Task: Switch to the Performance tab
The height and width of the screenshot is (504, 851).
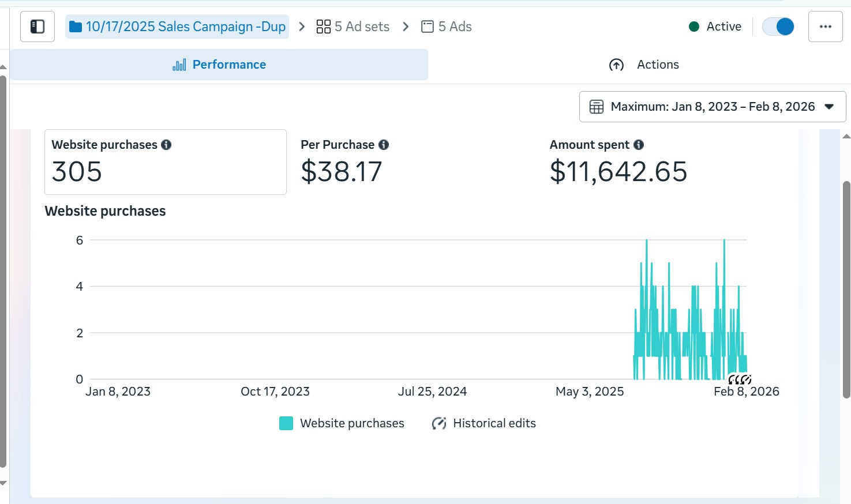Action: [219, 65]
